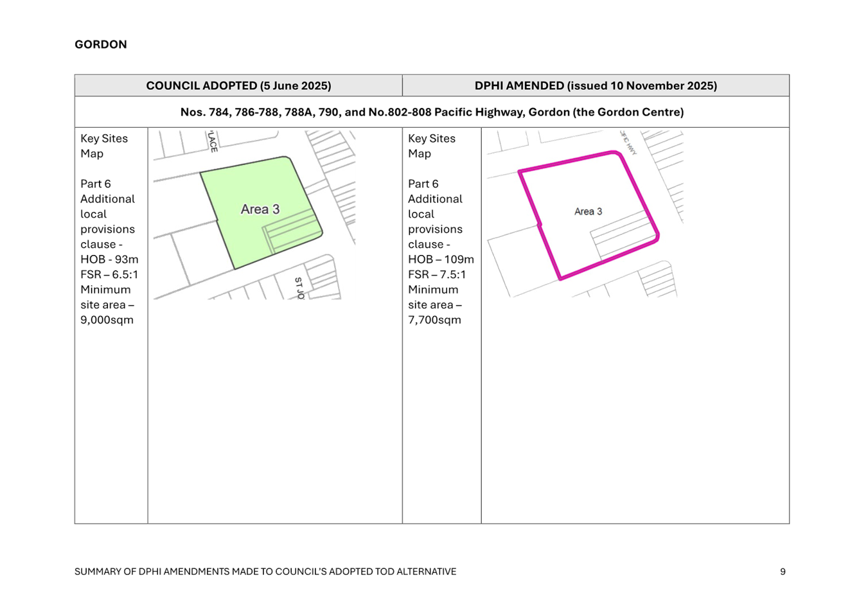Click the Area 3 label in magenta-outlined map
Image resolution: width=868 pixels, height=614 pixels.
pos(588,211)
